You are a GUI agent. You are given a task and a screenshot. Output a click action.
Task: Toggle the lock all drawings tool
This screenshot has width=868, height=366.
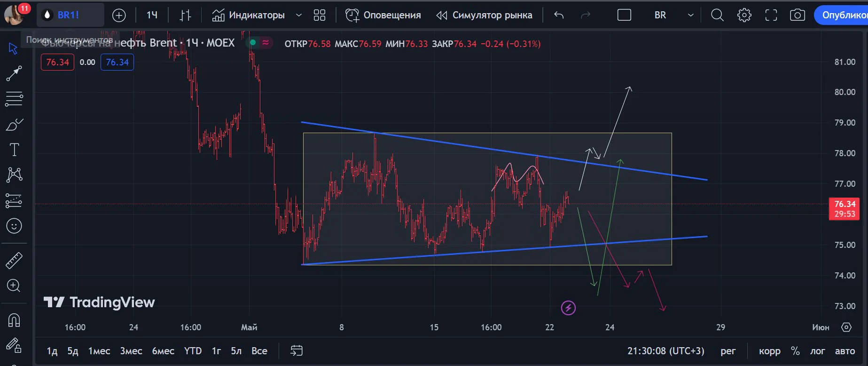[14, 346]
